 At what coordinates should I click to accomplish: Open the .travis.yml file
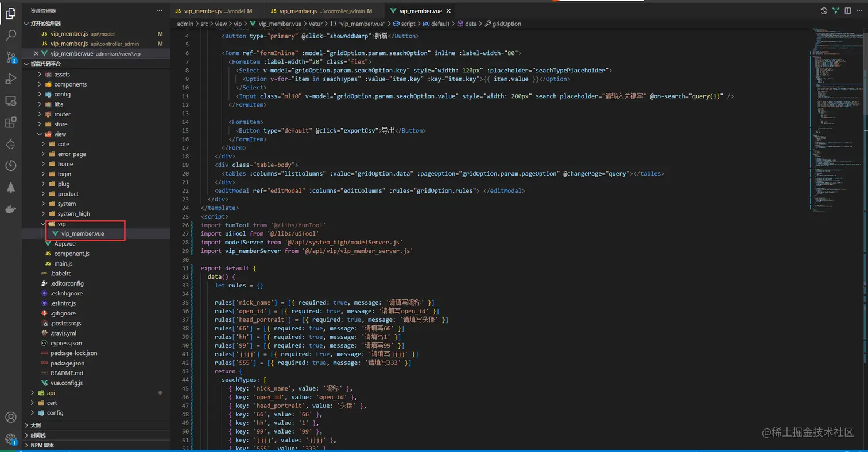(95, 333)
